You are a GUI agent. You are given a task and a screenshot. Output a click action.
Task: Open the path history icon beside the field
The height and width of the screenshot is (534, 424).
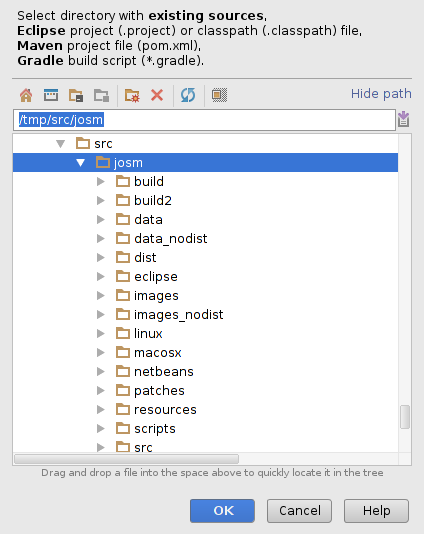tap(404, 119)
